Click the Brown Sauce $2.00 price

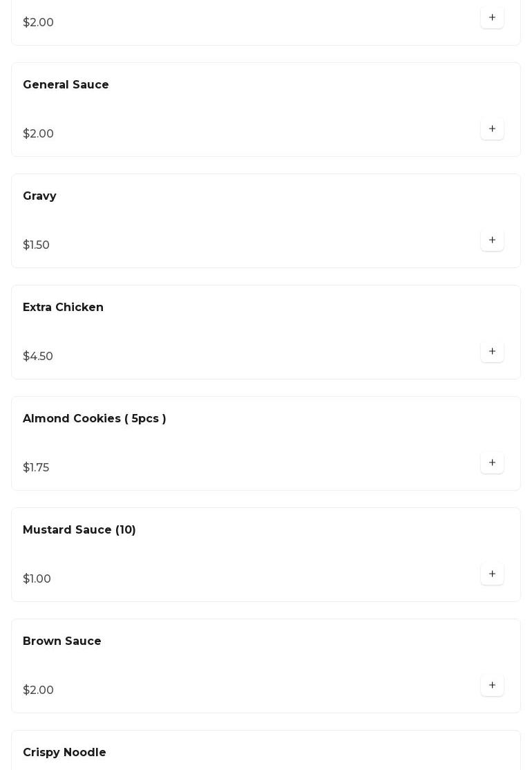[38, 691]
